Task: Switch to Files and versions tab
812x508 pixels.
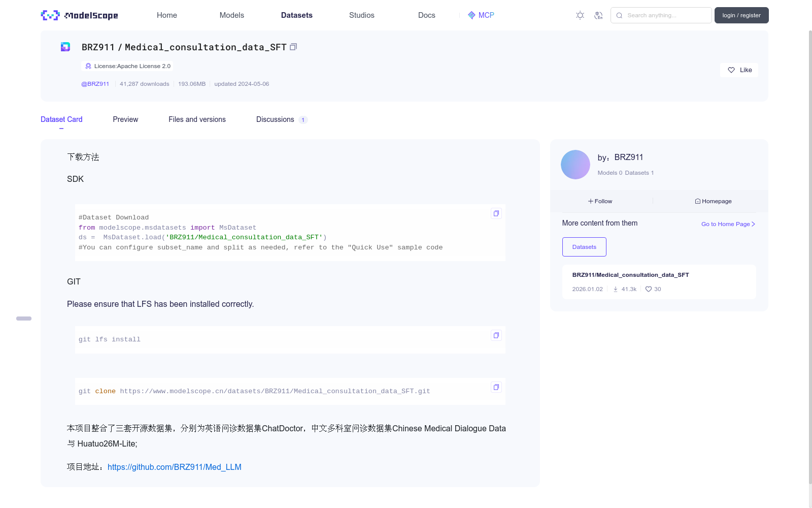Action: (197, 119)
